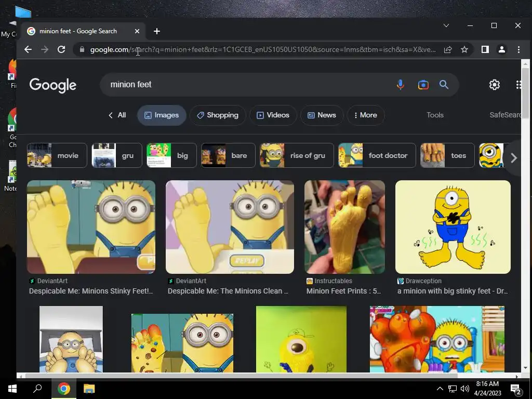Open the Chrome profile icon
Viewport: 532px width, 399px height.
[501, 49]
